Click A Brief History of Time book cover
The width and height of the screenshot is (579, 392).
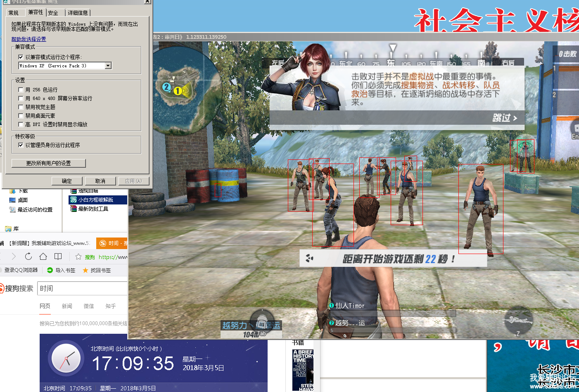(303, 370)
